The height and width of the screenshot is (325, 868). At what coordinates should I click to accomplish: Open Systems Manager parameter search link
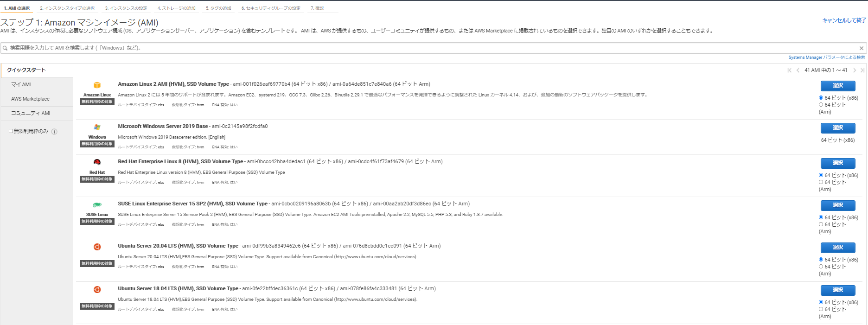(826, 57)
